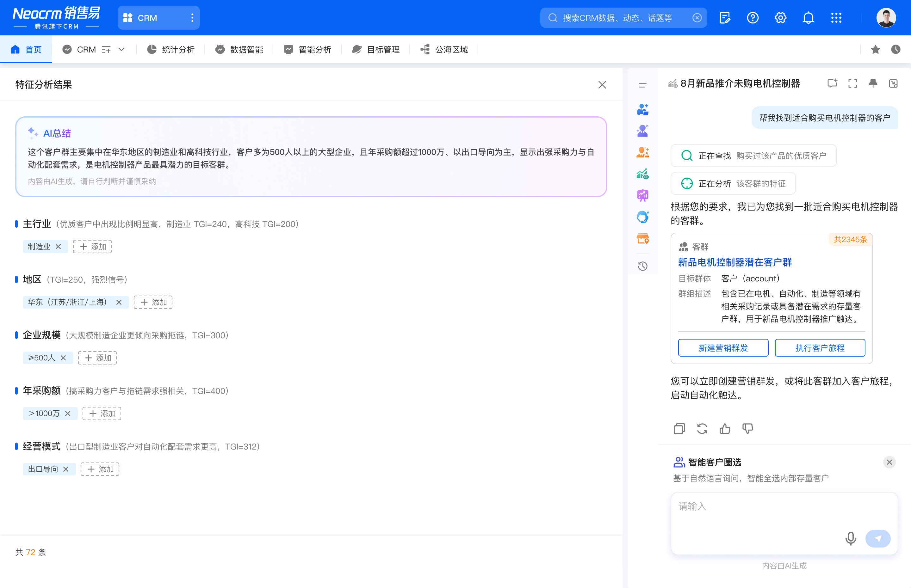Open the notifications bell icon
The width and height of the screenshot is (911, 588).
(808, 18)
